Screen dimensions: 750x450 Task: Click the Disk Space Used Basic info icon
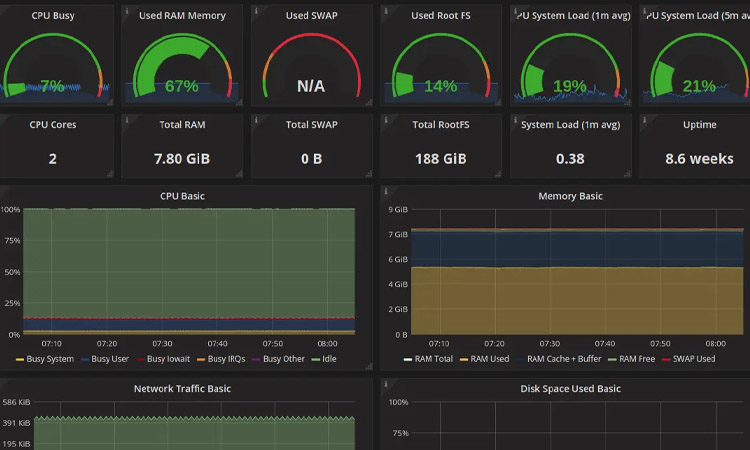point(385,383)
